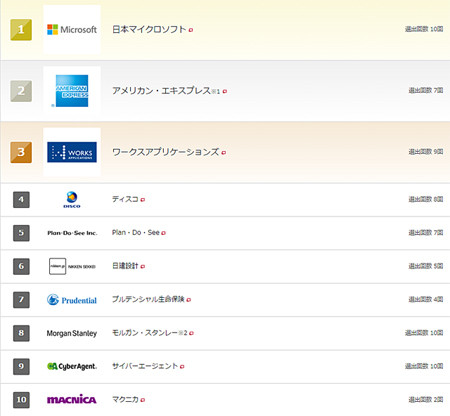Click the Plan·Do·See Inc. logo
450x416 pixels.
[x=72, y=233]
